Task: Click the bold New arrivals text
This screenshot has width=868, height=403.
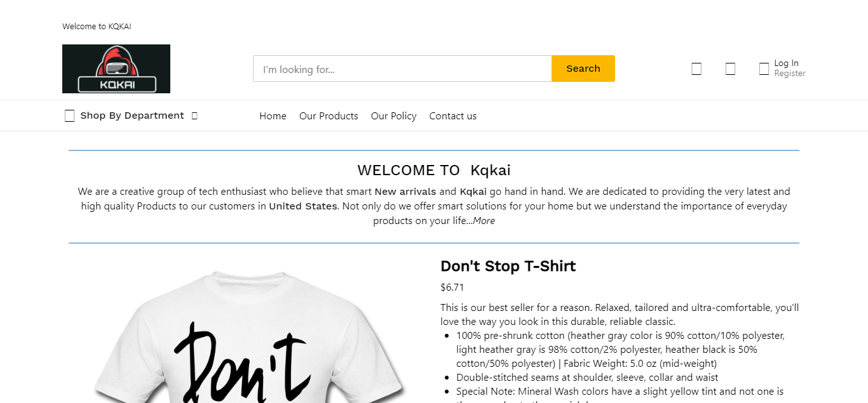Action: click(x=405, y=192)
